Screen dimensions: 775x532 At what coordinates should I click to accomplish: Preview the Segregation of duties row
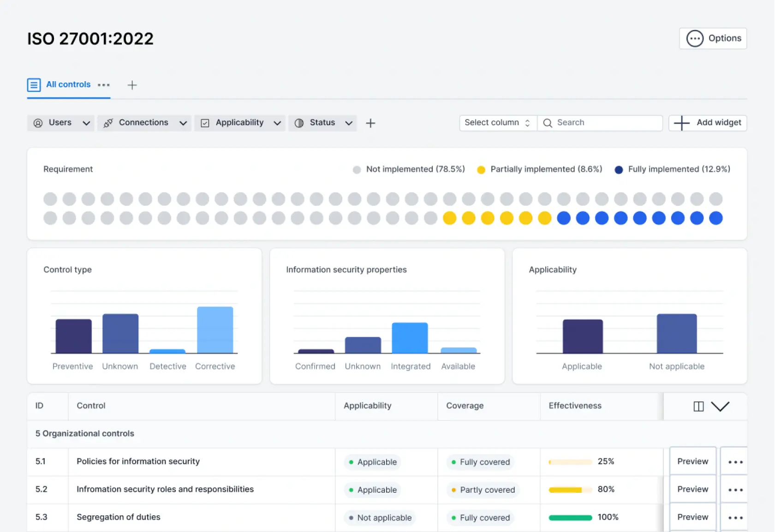tap(692, 517)
